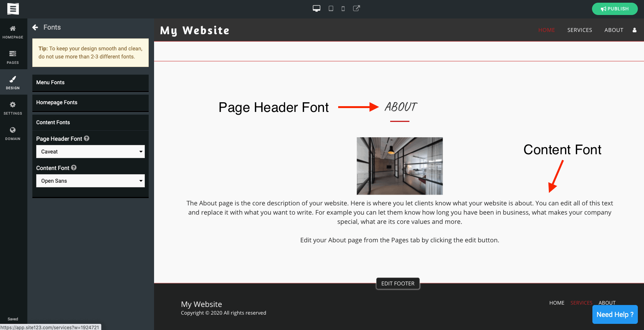Open the Domain sidebar section
This screenshot has width=644, height=330.
point(13,133)
